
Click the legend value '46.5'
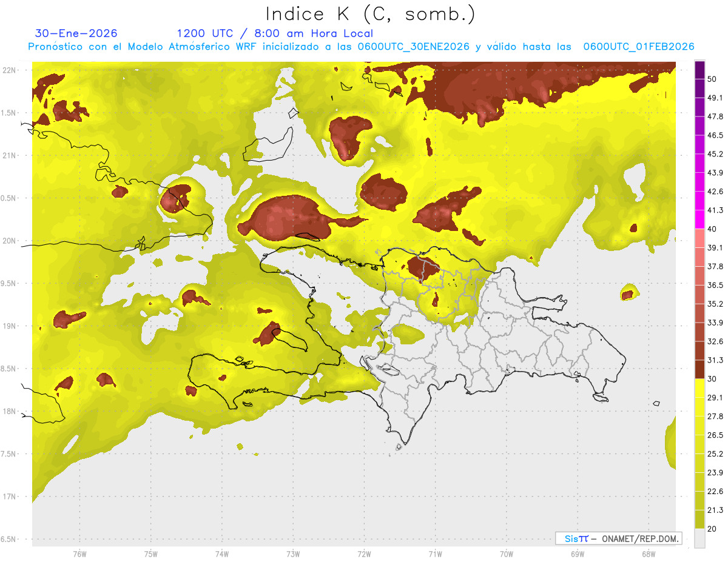tap(715, 135)
